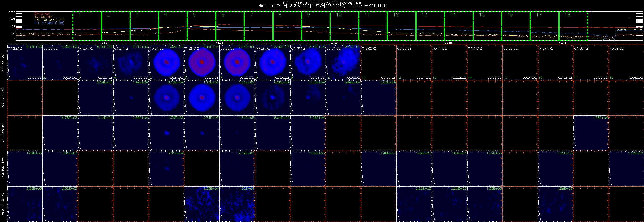The height and width of the screenshot is (222, 644).
Task: Open the 6-12 keV image with peak 1.13E+05
Action: [202, 98]
